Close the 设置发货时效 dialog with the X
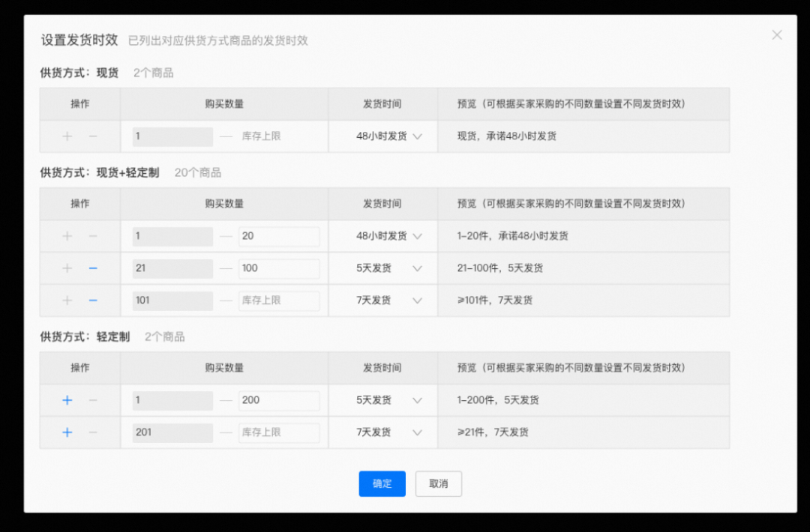 777,35
